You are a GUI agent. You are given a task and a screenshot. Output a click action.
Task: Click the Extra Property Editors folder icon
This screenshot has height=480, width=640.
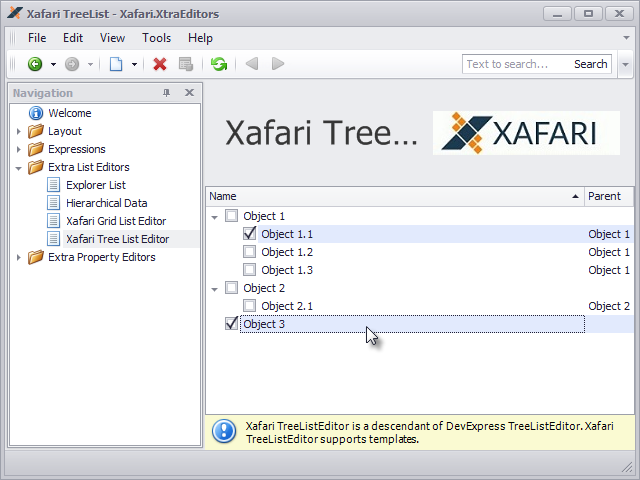tap(36, 257)
